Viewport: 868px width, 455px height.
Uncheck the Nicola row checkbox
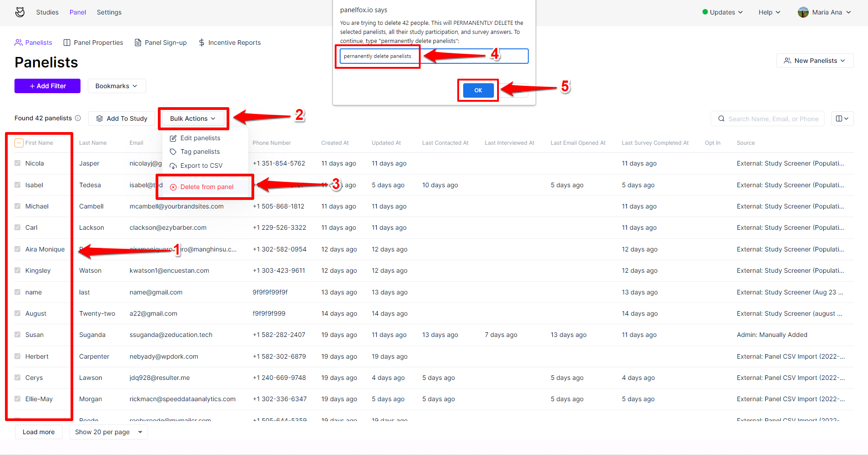tap(18, 163)
